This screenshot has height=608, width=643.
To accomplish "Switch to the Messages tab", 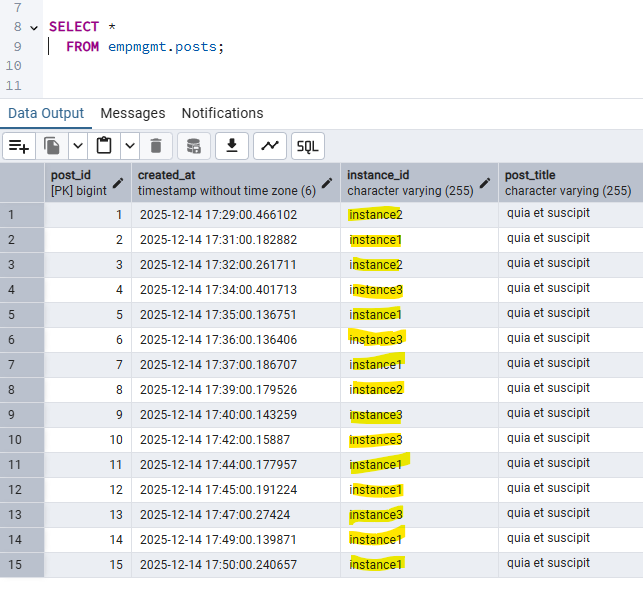I will point(133,113).
